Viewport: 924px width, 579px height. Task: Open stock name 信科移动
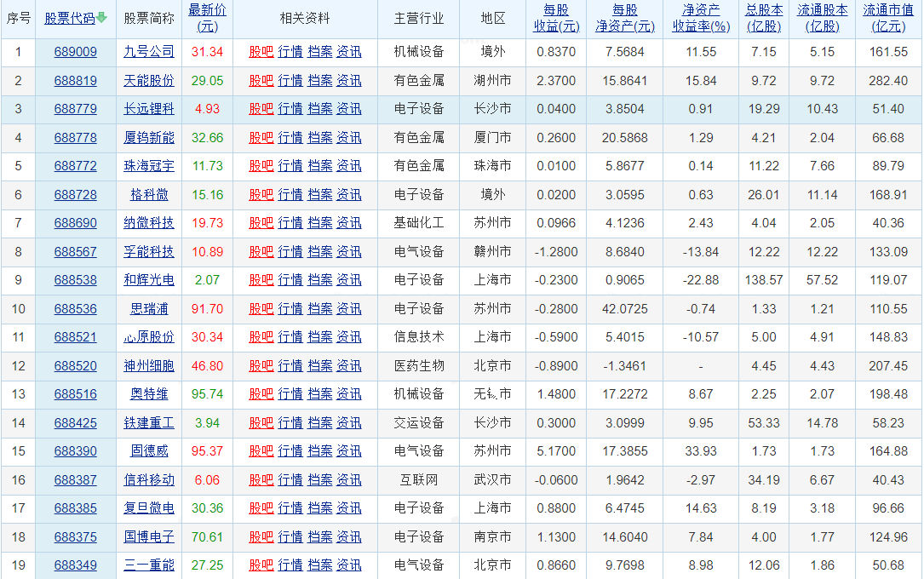point(149,480)
